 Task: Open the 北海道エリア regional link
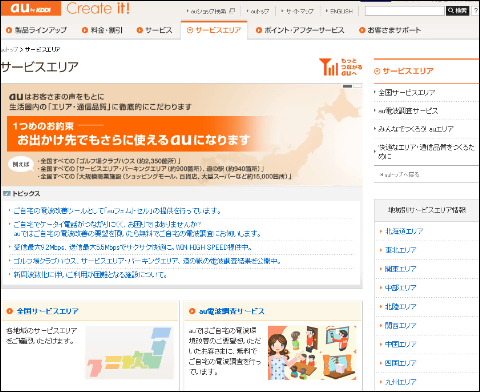point(404,231)
